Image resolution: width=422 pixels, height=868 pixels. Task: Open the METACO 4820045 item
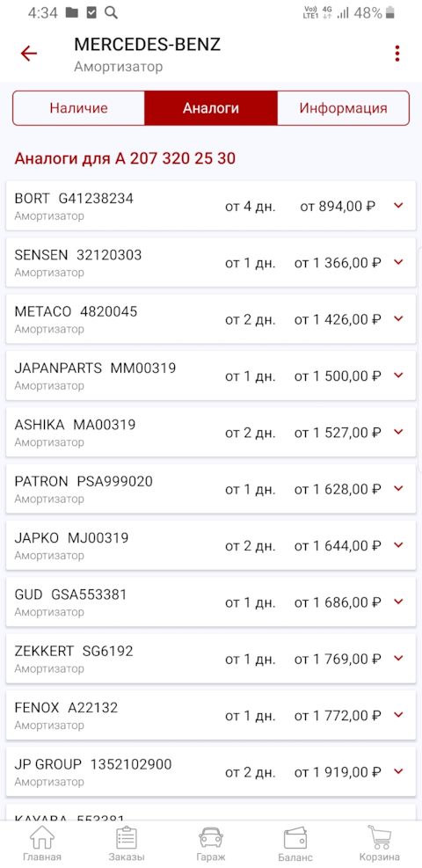[211, 318]
